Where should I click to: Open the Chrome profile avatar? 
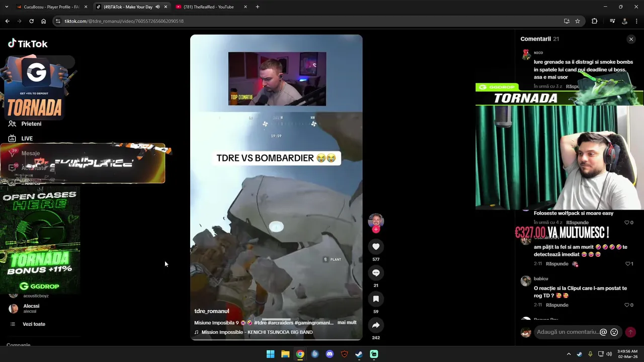point(624,21)
